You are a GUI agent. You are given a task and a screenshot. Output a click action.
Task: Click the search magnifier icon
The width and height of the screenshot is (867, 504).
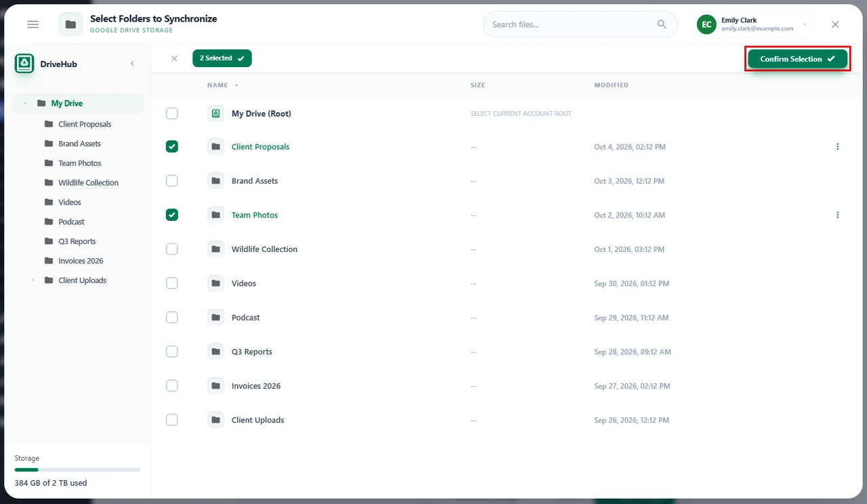pyautogui.click(x=662, y=24)
